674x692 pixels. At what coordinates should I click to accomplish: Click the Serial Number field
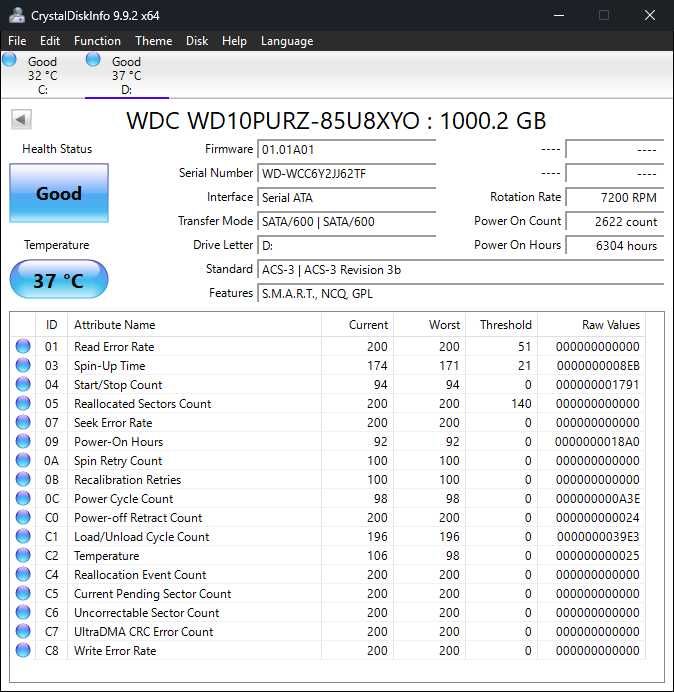[x=347, y=173]
